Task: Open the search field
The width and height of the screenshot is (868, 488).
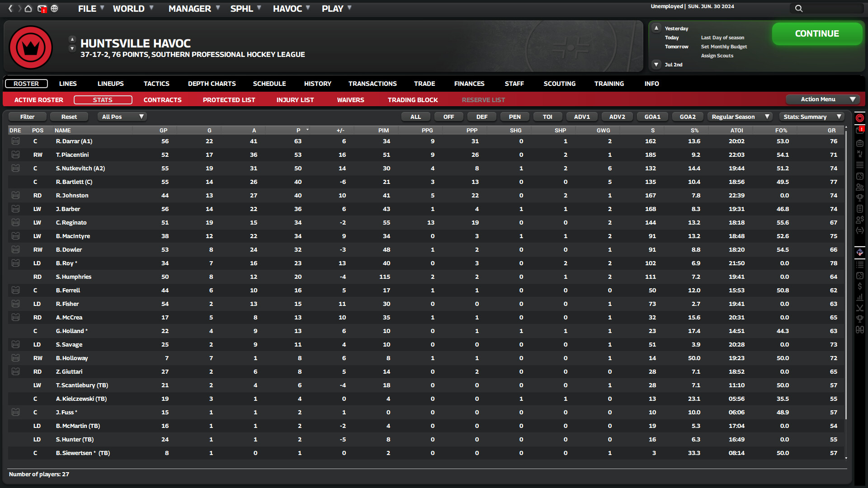Action: click(x=827, y=8)
